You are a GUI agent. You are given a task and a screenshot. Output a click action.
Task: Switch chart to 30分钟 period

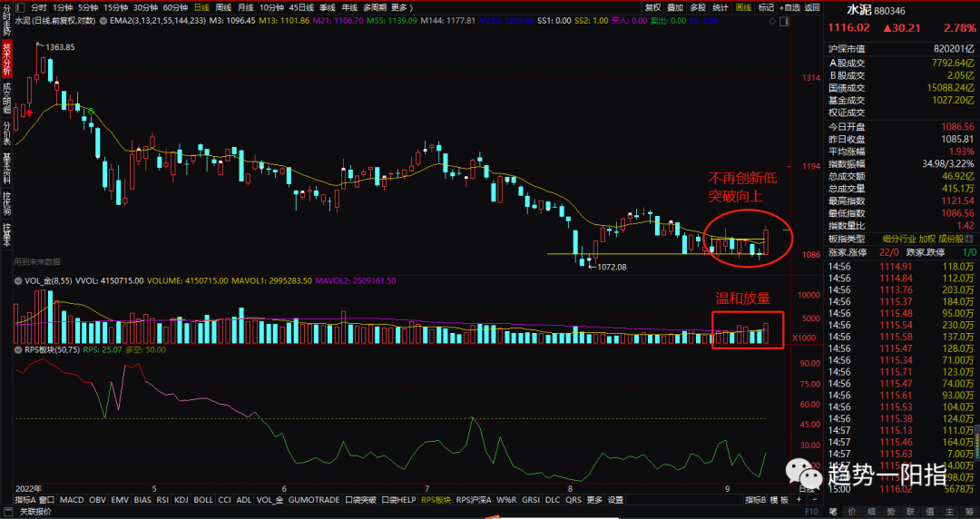pos(145,7)
